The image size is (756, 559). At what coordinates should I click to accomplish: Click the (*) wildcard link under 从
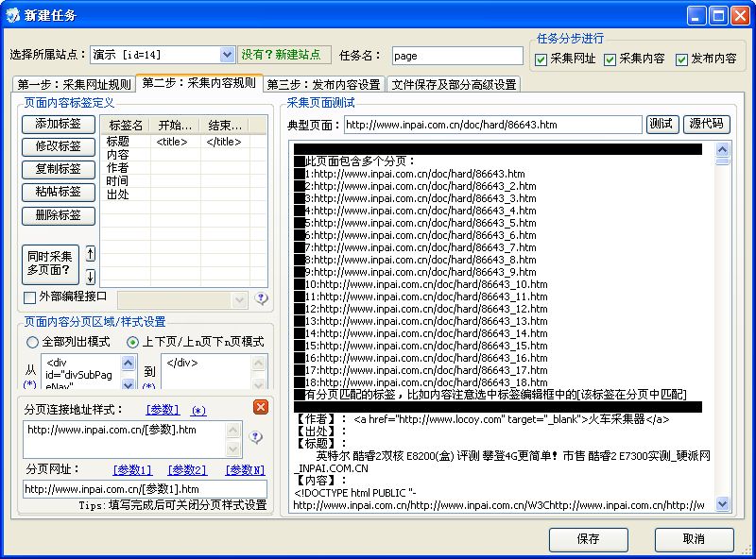(x=29, y=385)
